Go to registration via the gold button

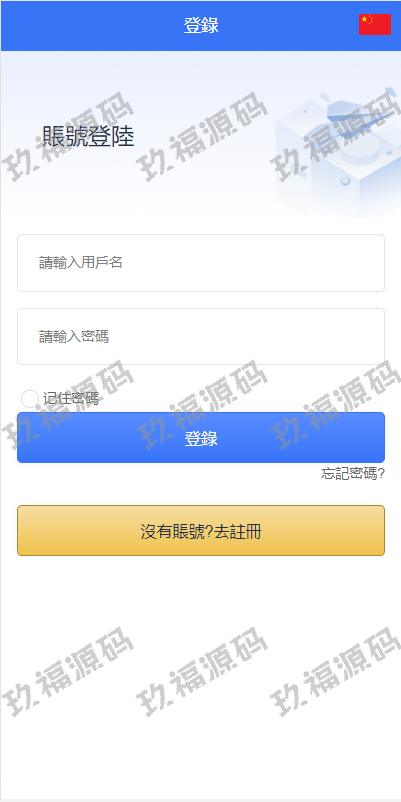pyautogui.click(x=200, y=530)
